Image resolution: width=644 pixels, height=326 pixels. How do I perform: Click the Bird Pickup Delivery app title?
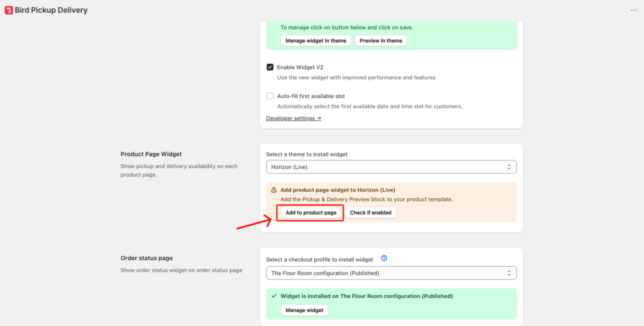(52, 10)
